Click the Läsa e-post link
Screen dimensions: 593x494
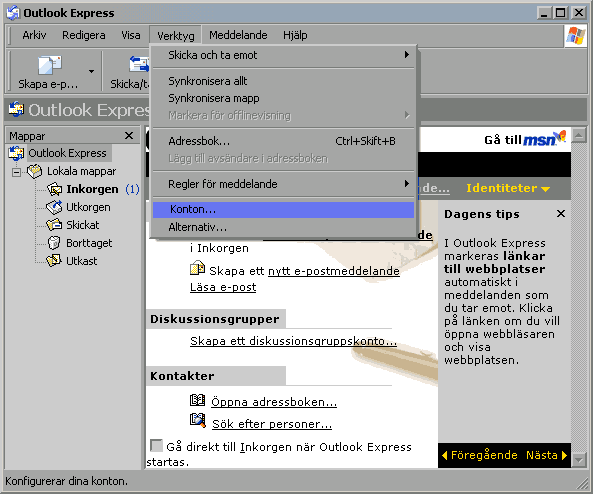click(223, 287)
